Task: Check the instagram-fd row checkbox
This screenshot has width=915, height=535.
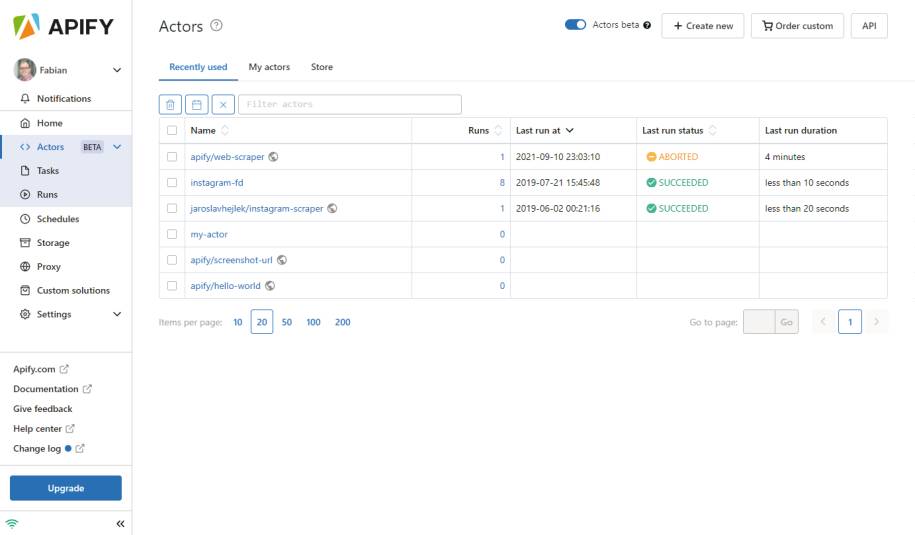Action: pos(172,182)
